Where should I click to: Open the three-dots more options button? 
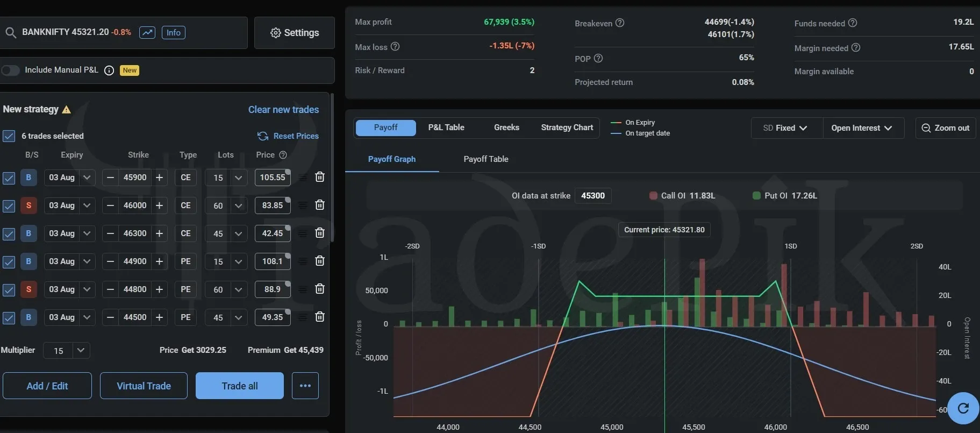[x=305, y=386]
